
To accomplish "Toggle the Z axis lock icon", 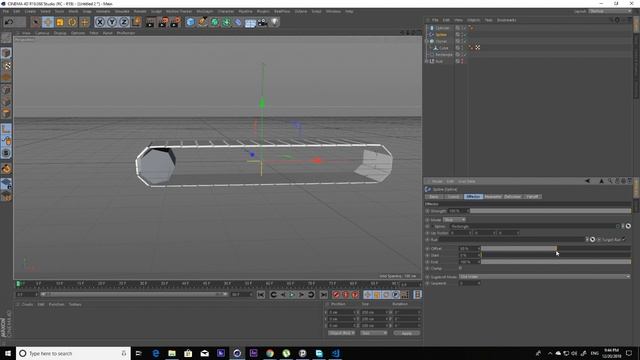I will pyautogui.click(x=124, y=22).
